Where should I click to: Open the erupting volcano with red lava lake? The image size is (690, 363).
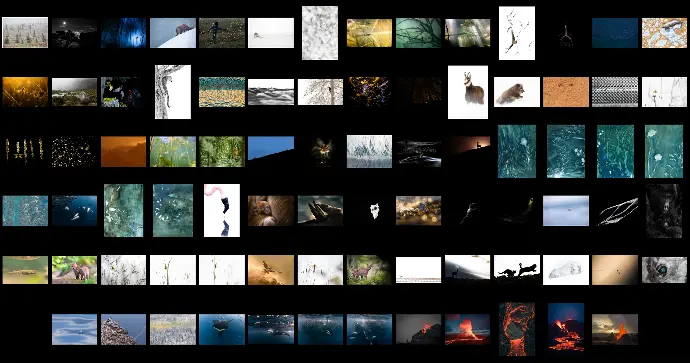(467, 329)
